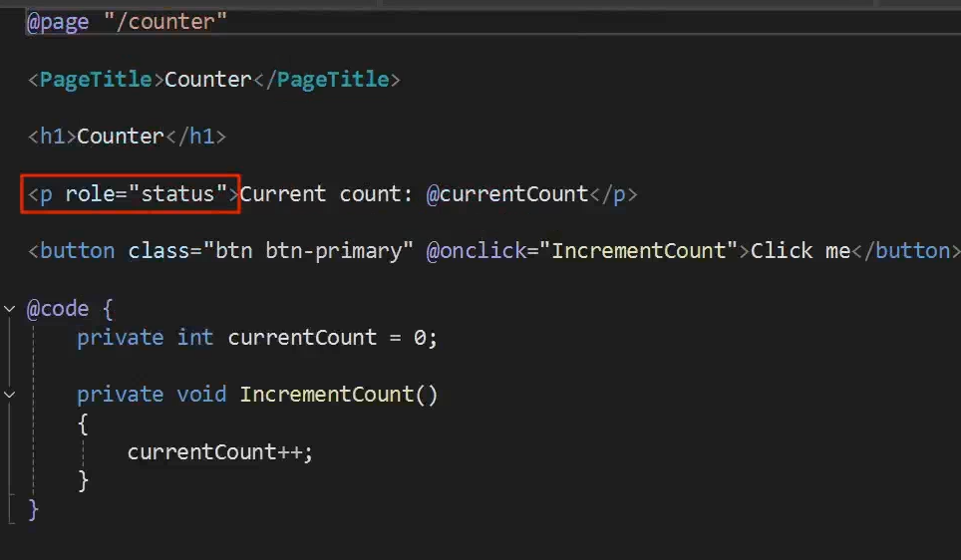Click the @page directive text
The height and width of the screenshot is (560, 961).
(58, 22)
